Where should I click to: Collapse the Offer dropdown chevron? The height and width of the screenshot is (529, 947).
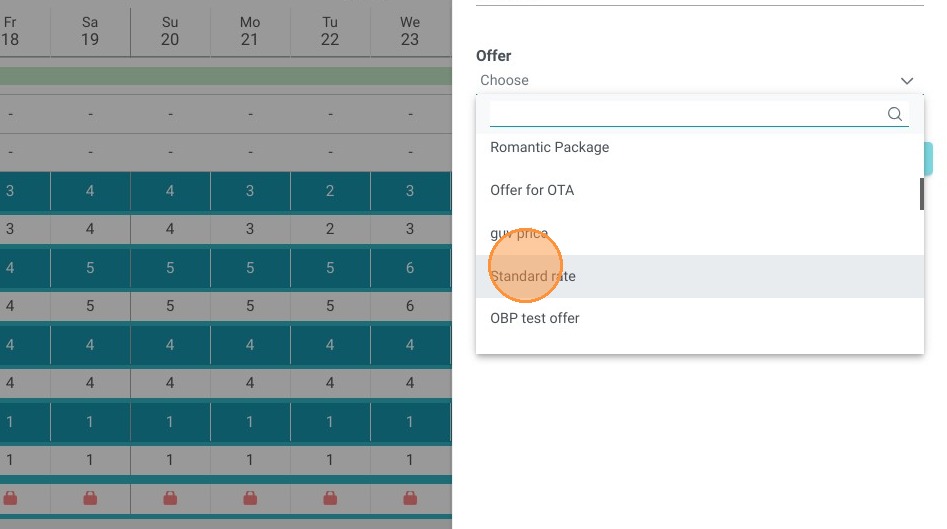point(907,81)
